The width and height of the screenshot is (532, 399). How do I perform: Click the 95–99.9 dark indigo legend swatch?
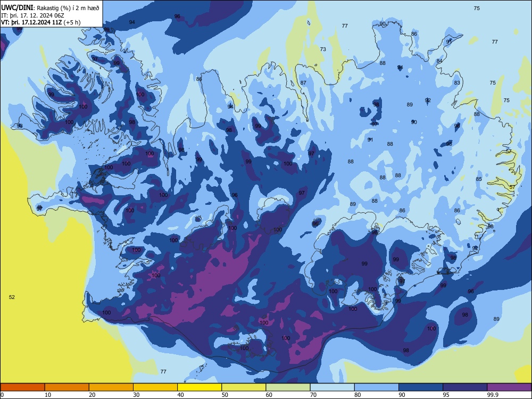(x=465, y=387)
